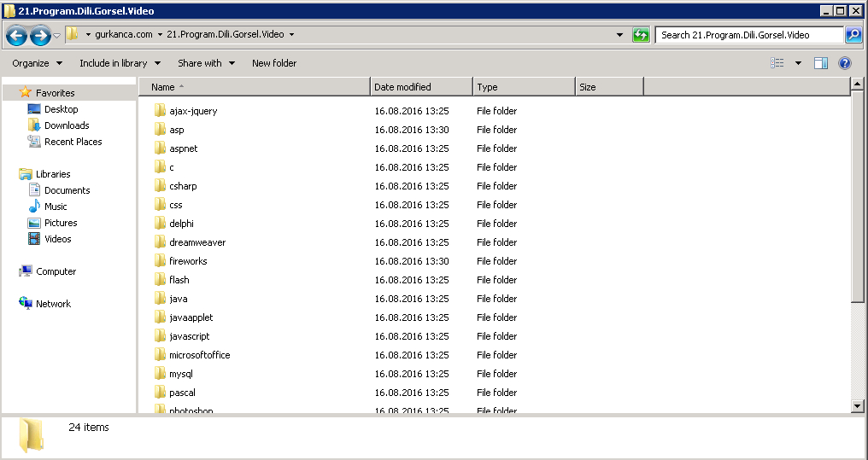Click the 16.08.2016 13:30 date of fireworks
The width and height of the screenshot is (868, 460).
coord(411,261)
